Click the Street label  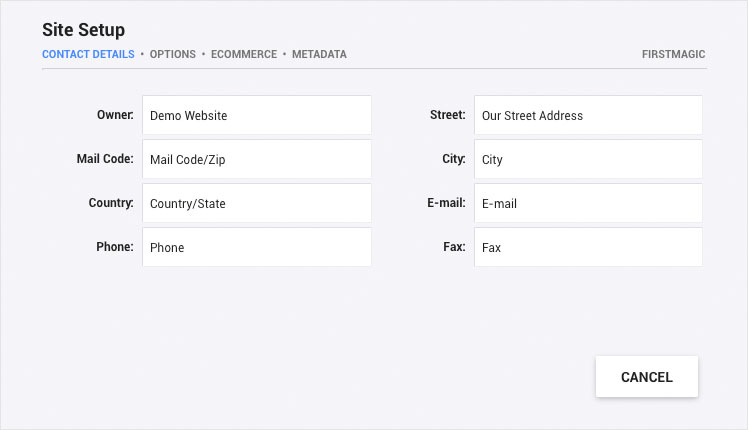tap(447, 115)
